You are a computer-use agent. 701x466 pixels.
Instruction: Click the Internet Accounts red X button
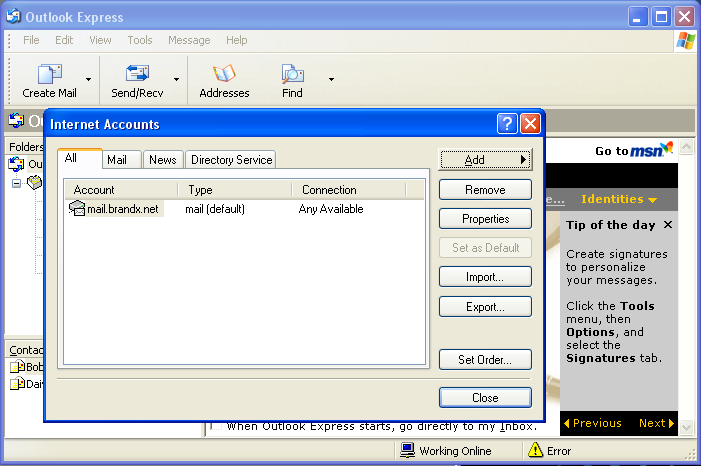(x=530, y=123)
